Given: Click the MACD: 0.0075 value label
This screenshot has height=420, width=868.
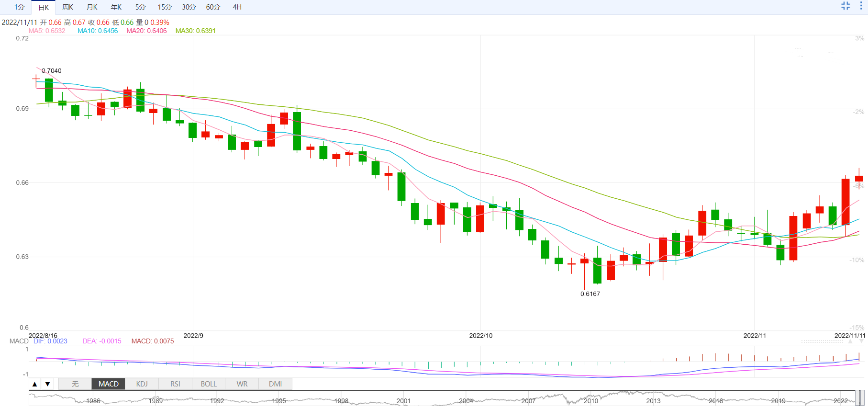Looking at the screenshot, I should (x=153, y=341).
